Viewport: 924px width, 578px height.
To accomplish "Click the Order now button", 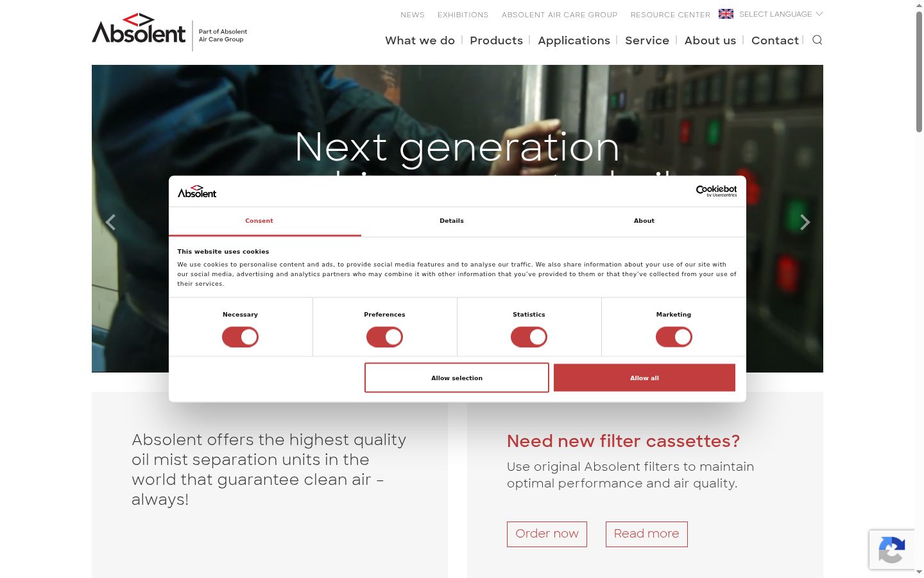I will [x=547, y=534].
